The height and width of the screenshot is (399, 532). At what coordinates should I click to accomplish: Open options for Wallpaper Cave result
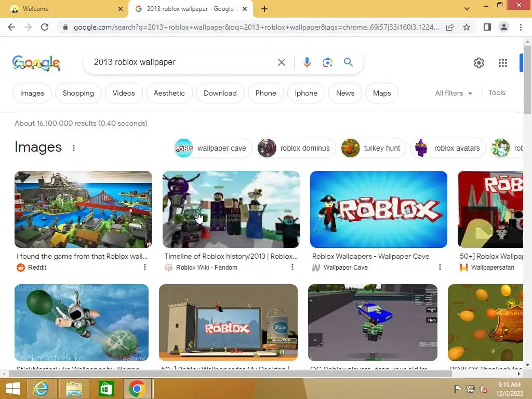point(440,268)
